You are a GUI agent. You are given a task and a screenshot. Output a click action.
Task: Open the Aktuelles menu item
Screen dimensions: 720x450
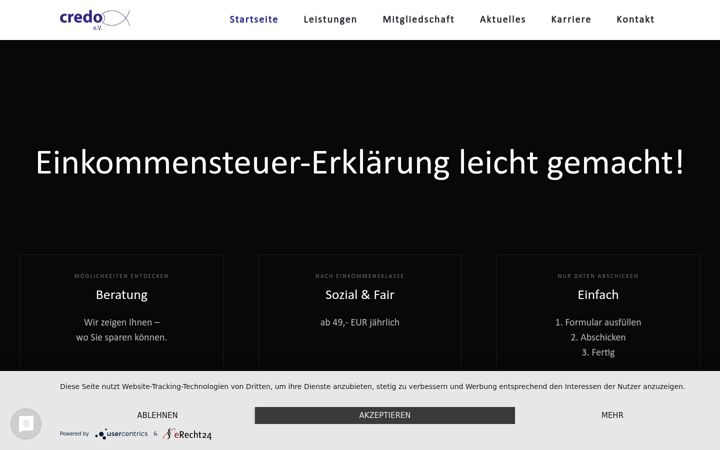pyautogui.click(x=502, y=19)
